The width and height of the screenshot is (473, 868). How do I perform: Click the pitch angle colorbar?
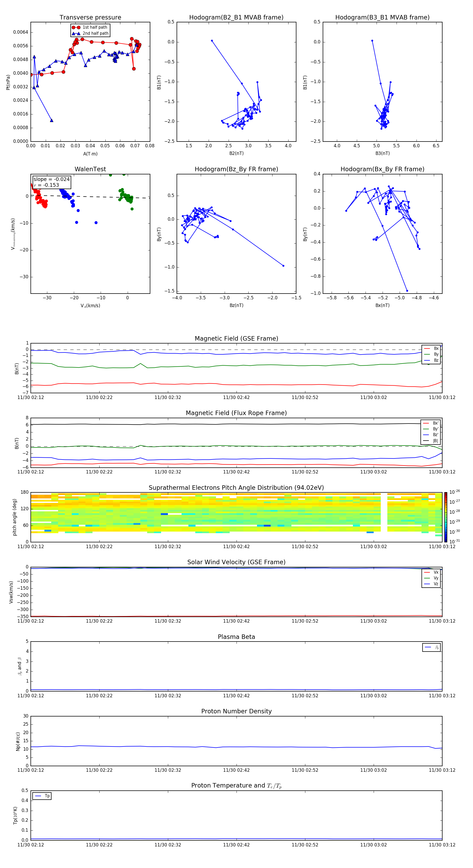(x=446, y=517)
